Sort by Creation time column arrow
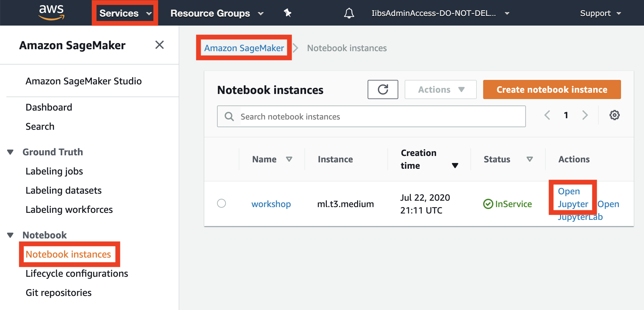 click(x=455, y=166)
